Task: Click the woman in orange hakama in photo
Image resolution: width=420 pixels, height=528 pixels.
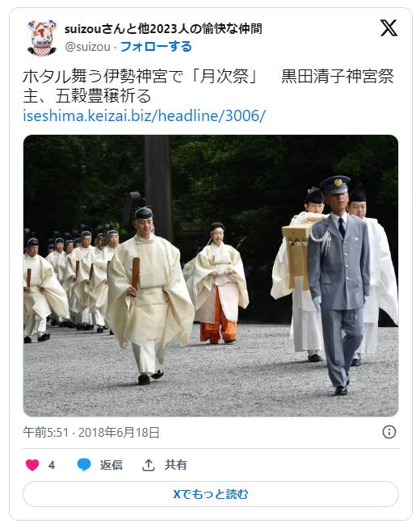Action: pyautogui.click(x=217, y=283)
